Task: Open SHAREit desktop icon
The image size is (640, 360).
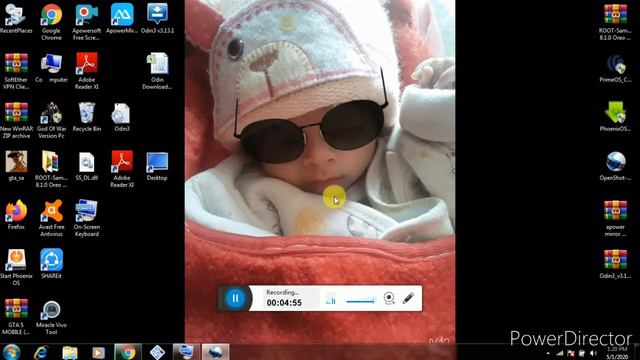Action: [x=51, y=264]
